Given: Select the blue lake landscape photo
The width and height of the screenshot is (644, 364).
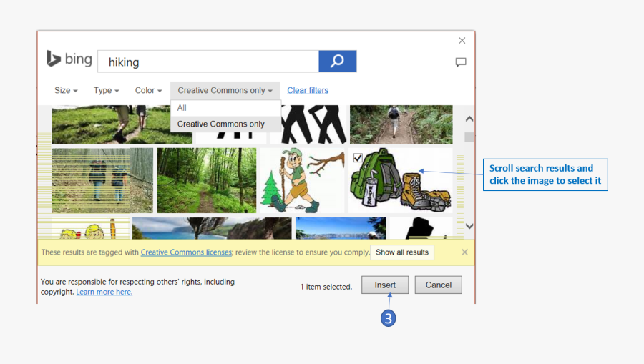Looking at the screenshot, I should pos(341,228).
